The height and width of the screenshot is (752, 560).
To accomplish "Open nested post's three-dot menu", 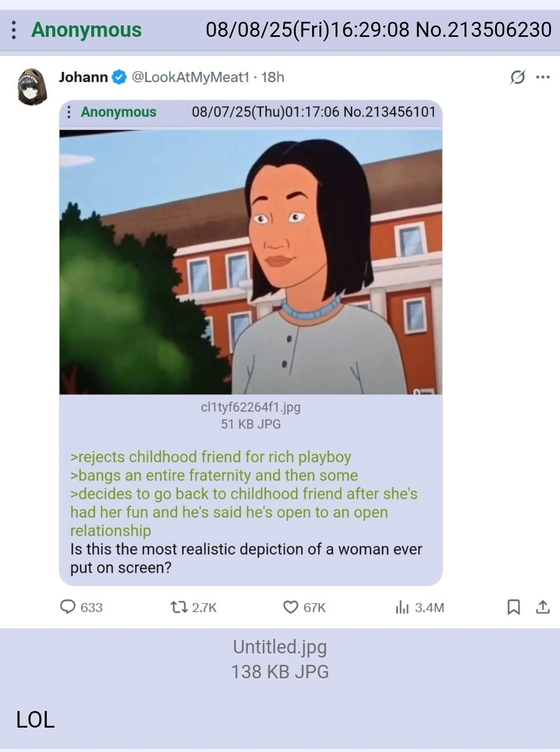I will tap(69, 112).
